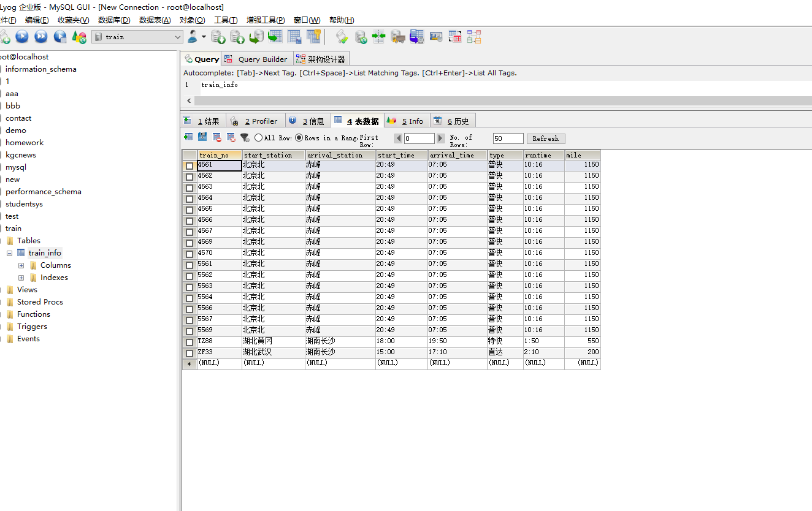Select the Rows in a Range radio button
Image resolution: width=812 pixels, height=511 pixels.
(x=299, y=138)
